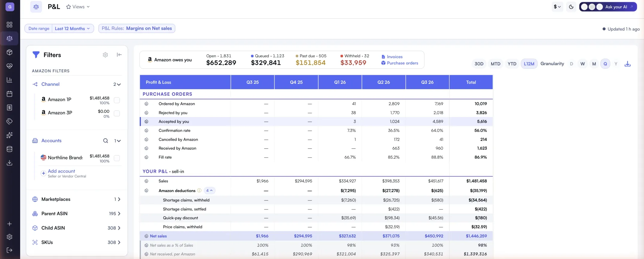Image resolution: width=644 pixels, height=259 pixels.
Task: Check the Amazon 1P channel checkbox
Action: click(117, 100)
